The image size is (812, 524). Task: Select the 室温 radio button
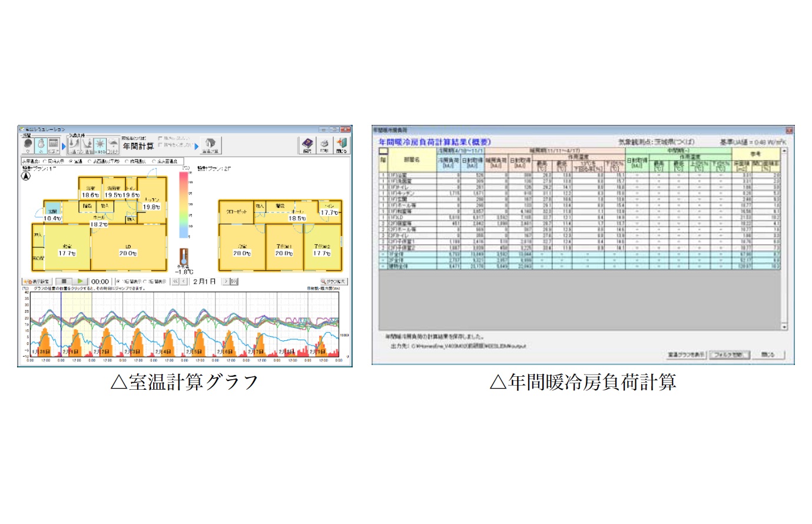(x=72, y=161)
